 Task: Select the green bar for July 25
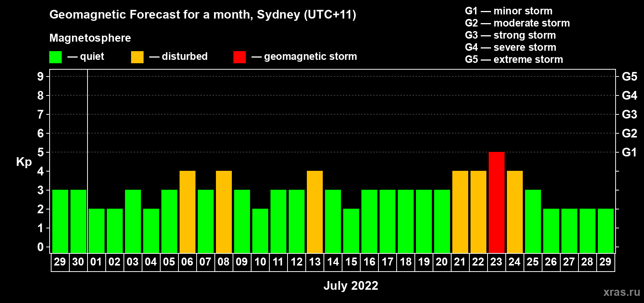click(x=533, y=221)
